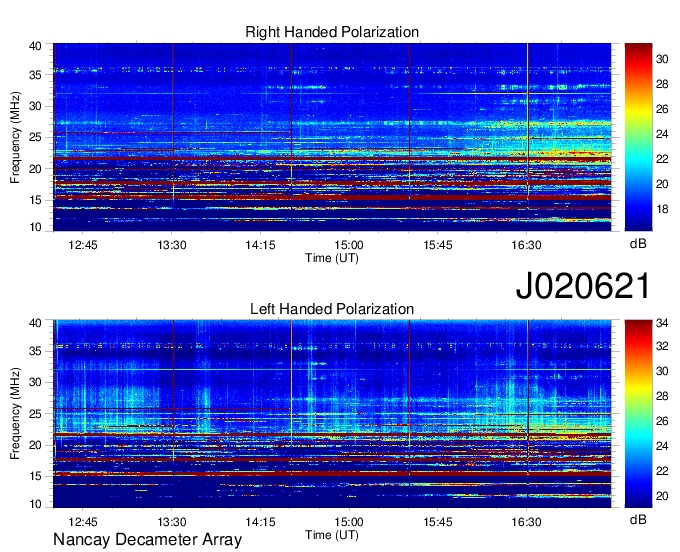Click "20" value on Left Handed colorbar scale

662,496
